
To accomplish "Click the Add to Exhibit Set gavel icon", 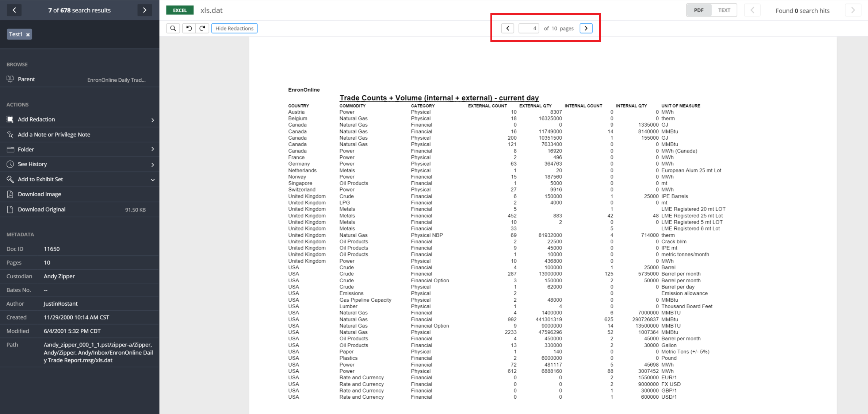I will click(x=10, y=179).
